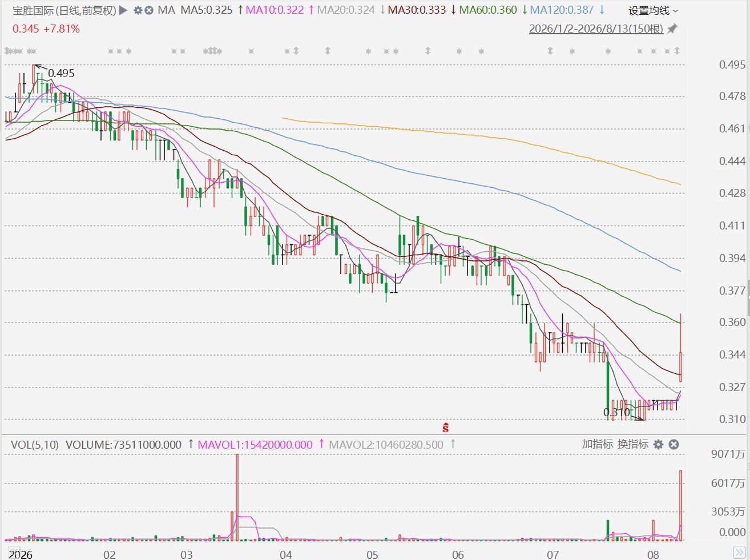750x560 pixels.
Task: Select the MAVOL2:10460280.500 readout
Action: 386,445
